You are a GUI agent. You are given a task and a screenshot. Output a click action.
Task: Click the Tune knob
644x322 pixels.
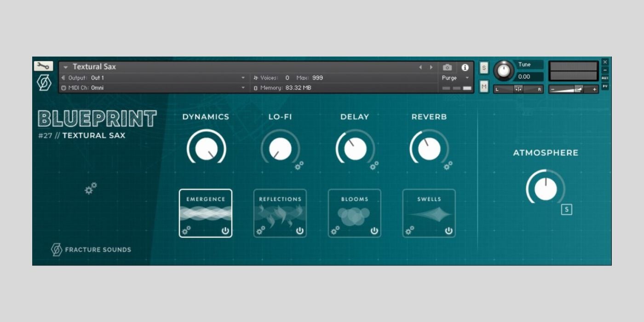coord(504,71)
